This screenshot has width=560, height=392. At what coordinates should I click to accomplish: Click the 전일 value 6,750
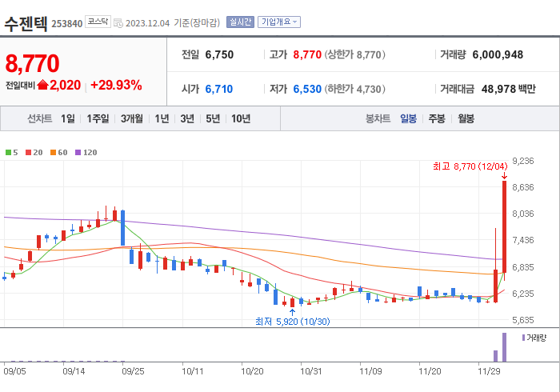(219, 54)
